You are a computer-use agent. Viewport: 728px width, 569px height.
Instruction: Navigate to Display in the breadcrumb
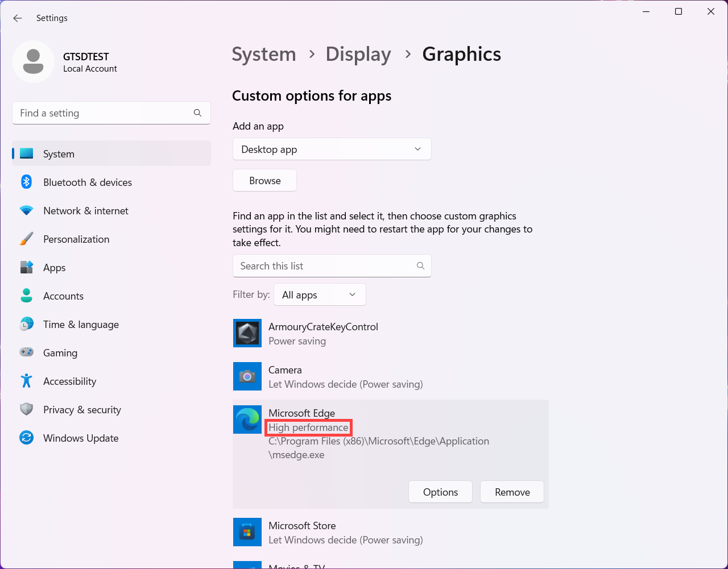pos(358,55)
